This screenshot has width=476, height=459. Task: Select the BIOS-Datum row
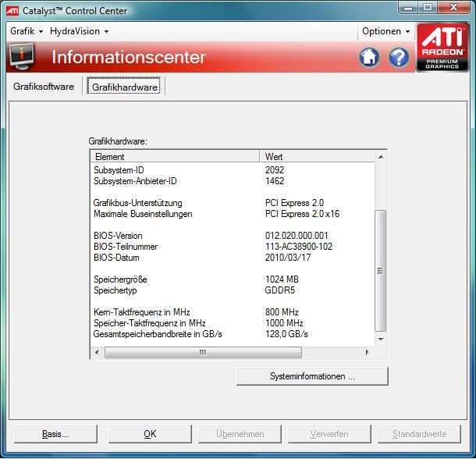(233, 258)
